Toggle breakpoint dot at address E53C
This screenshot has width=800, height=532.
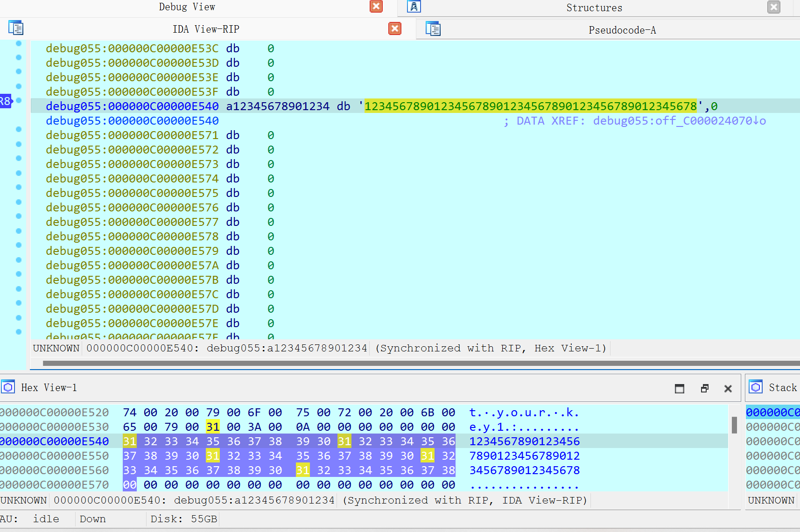tap(19, 43)
